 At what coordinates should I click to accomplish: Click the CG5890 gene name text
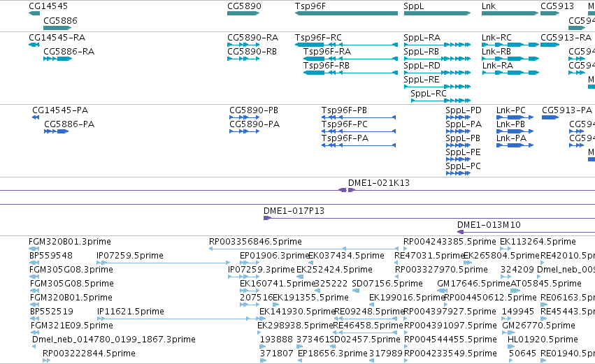pyautogui.click(x=245, y=6)
